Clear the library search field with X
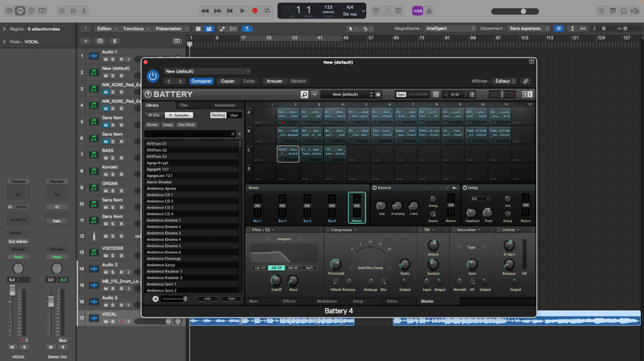 click(233, 134)
